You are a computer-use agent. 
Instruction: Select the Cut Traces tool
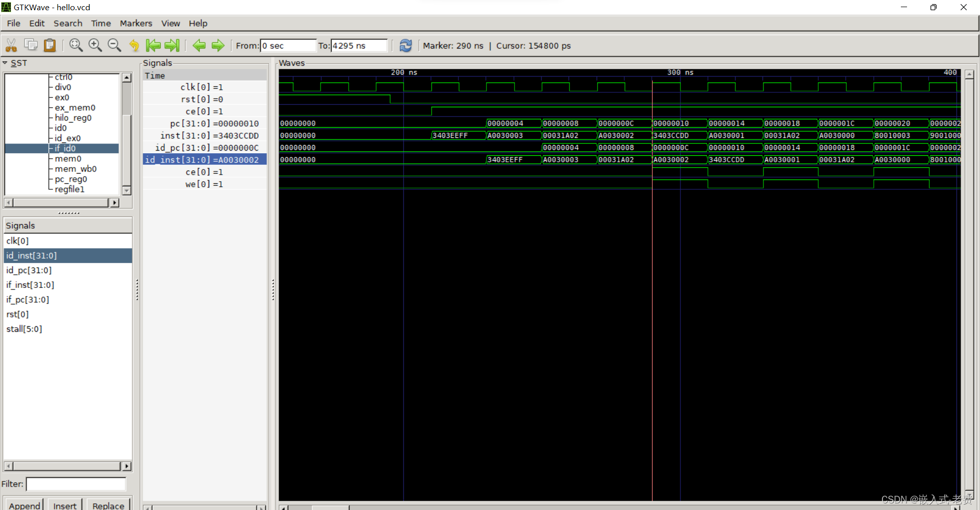[11, 45]
